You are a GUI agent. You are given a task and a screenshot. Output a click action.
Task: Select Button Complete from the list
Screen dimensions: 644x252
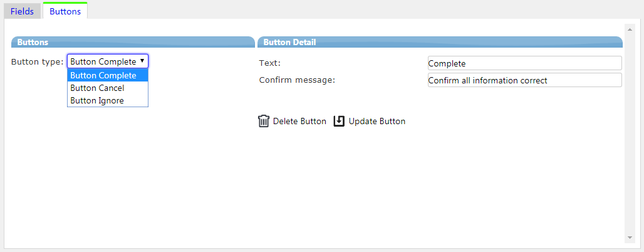click(108, 76)
